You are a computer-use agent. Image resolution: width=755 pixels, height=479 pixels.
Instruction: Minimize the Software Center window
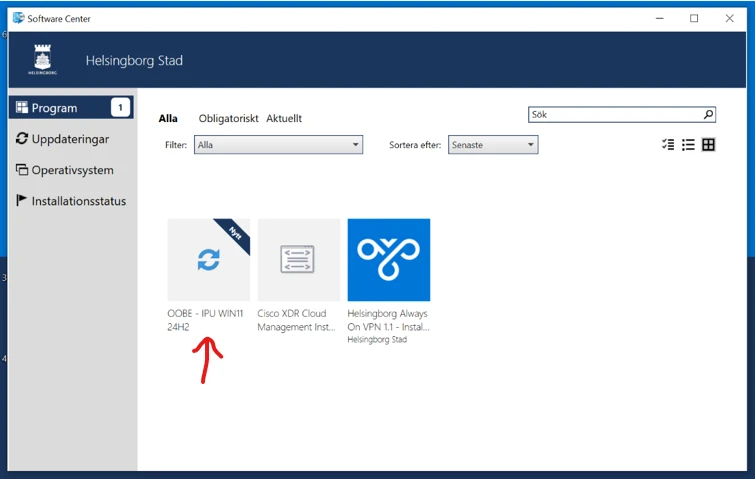coord(660,18)
